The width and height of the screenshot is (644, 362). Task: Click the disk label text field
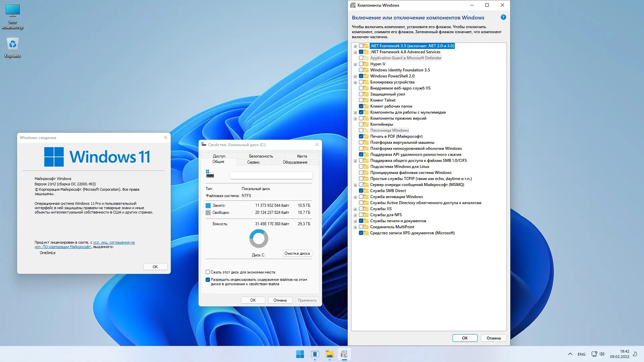(x=271, y=175)
